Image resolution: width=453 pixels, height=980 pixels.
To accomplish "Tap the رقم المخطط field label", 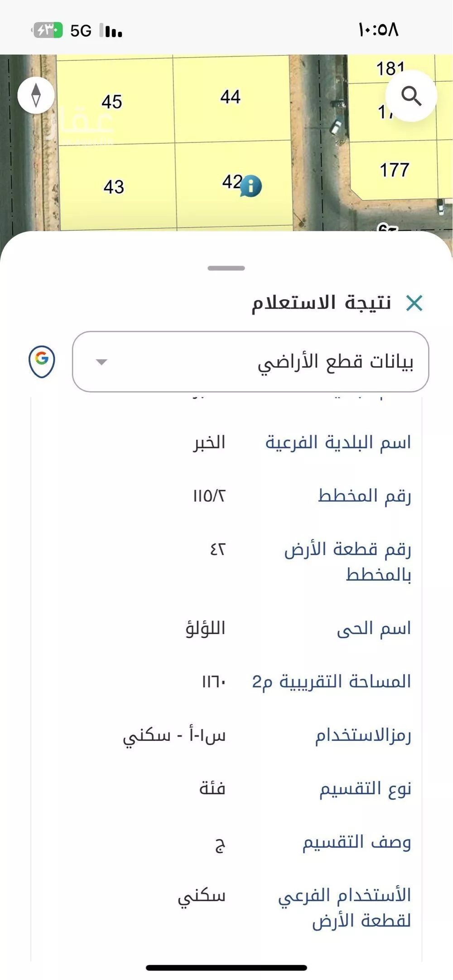I will [x=364, y=496].
